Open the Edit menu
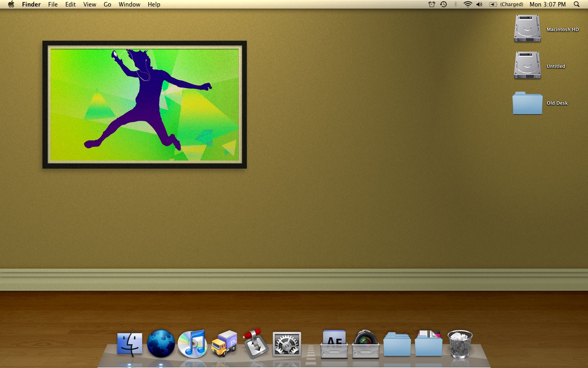 70,4
